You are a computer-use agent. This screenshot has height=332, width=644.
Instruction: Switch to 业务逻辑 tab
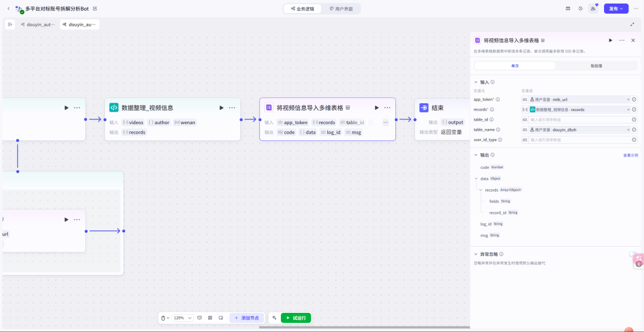pos(302,8)
